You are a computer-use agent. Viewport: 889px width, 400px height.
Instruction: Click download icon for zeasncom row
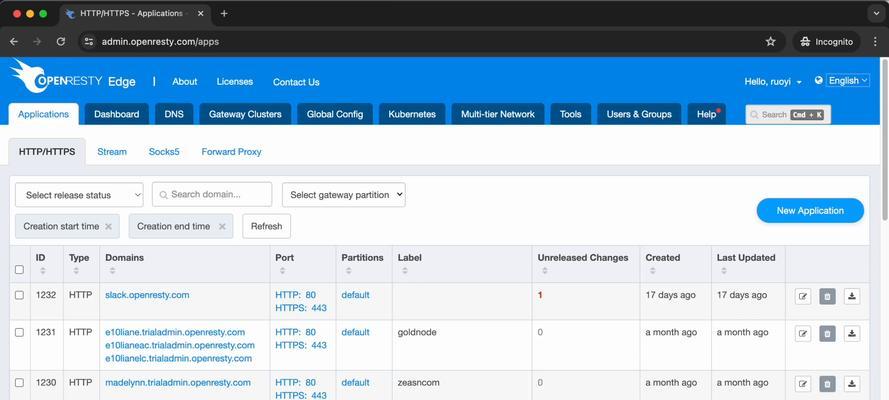click(x=852, y=384)
